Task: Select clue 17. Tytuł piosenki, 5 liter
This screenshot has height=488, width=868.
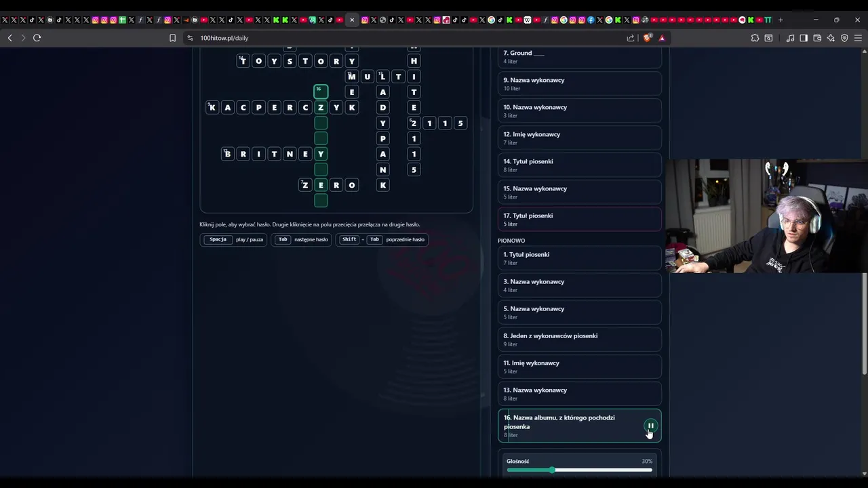Action: coord(580,219)
